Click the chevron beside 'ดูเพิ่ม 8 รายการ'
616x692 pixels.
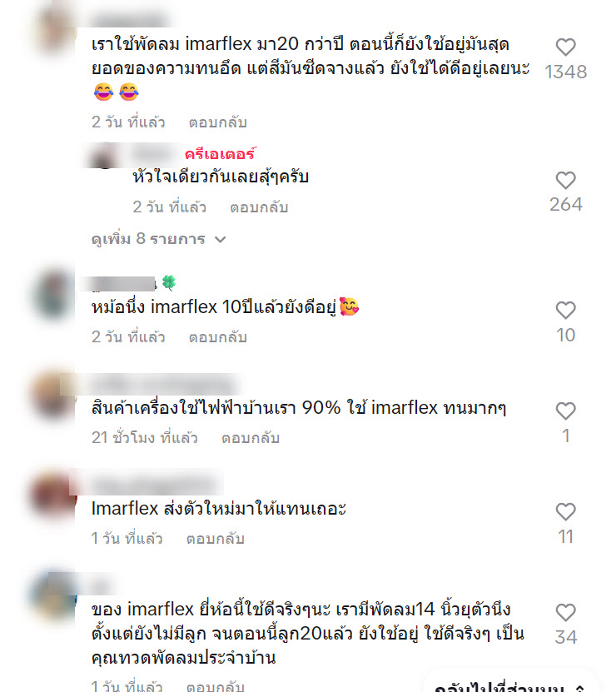pos(221,240)
